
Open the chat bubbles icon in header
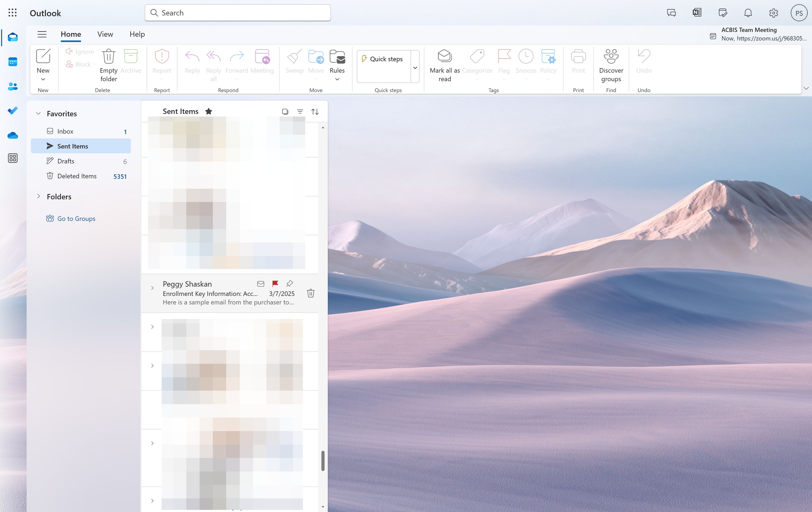(x=671, y=13)
